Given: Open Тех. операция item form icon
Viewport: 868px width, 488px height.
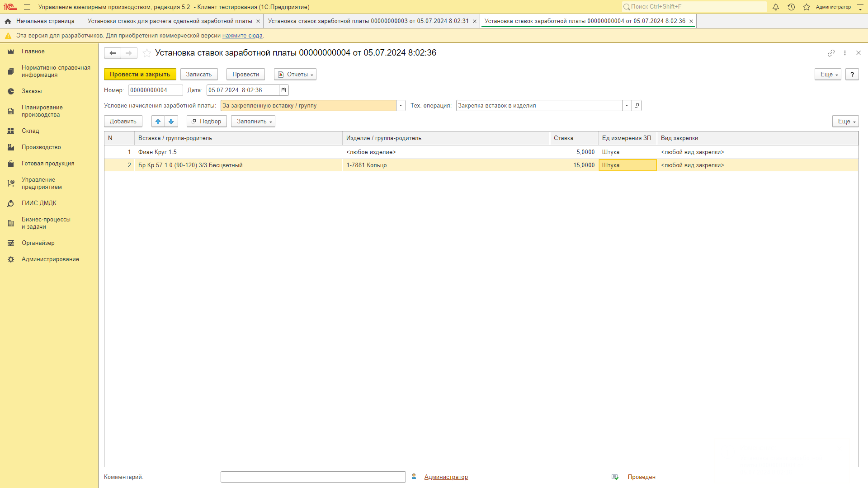Looking at the screenshot, I should coord(637,106).
